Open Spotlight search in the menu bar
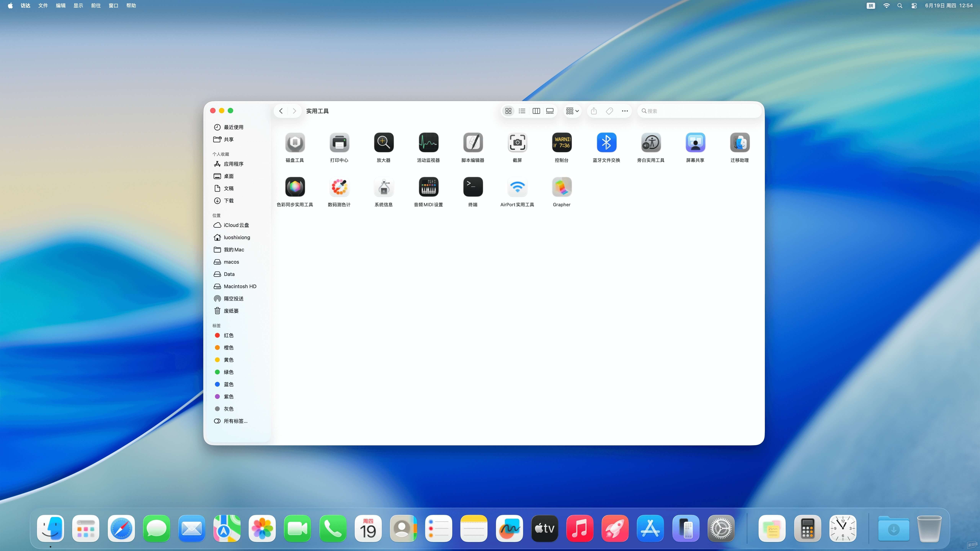This screenshot has height=551, width=980. [900, 6]
